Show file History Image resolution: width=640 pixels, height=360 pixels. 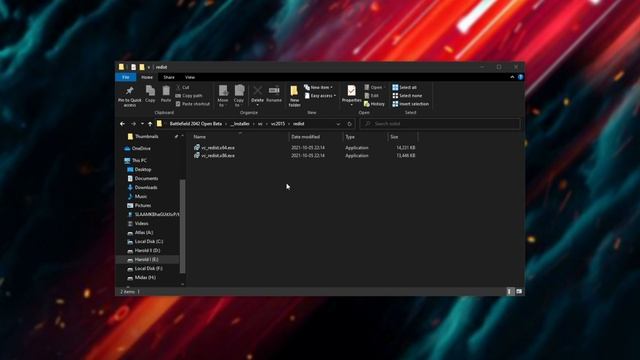[x=374, y=104]
